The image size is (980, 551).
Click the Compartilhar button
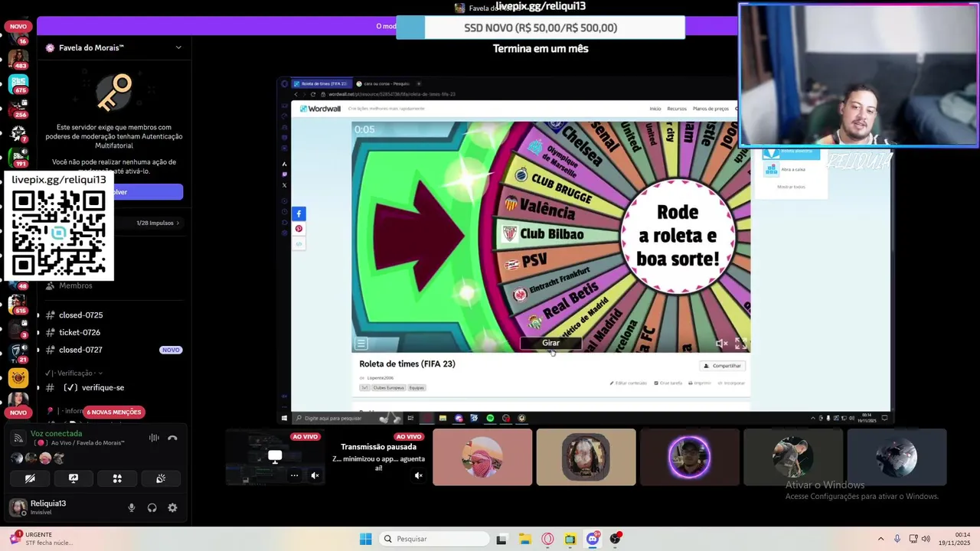coord(723,366)
